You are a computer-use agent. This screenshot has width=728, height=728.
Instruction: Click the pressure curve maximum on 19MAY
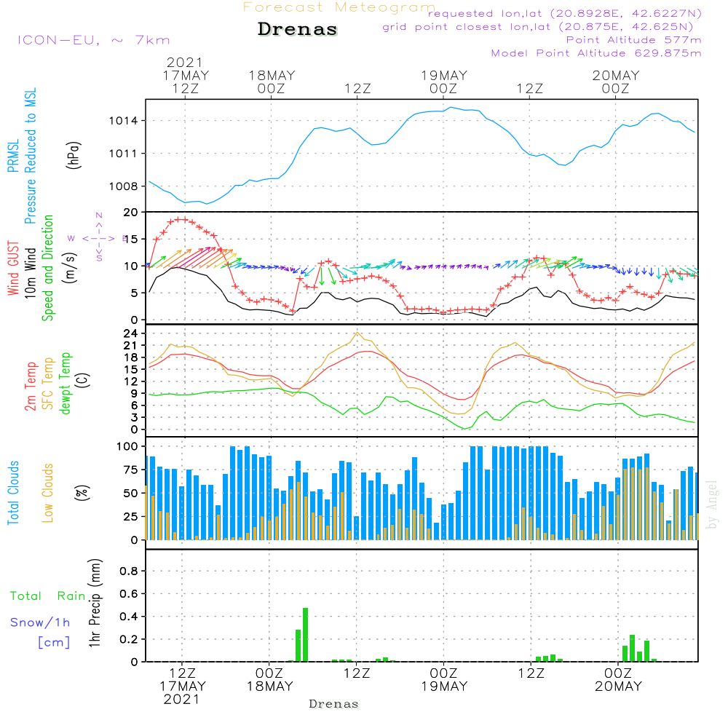tap(449, 108)
